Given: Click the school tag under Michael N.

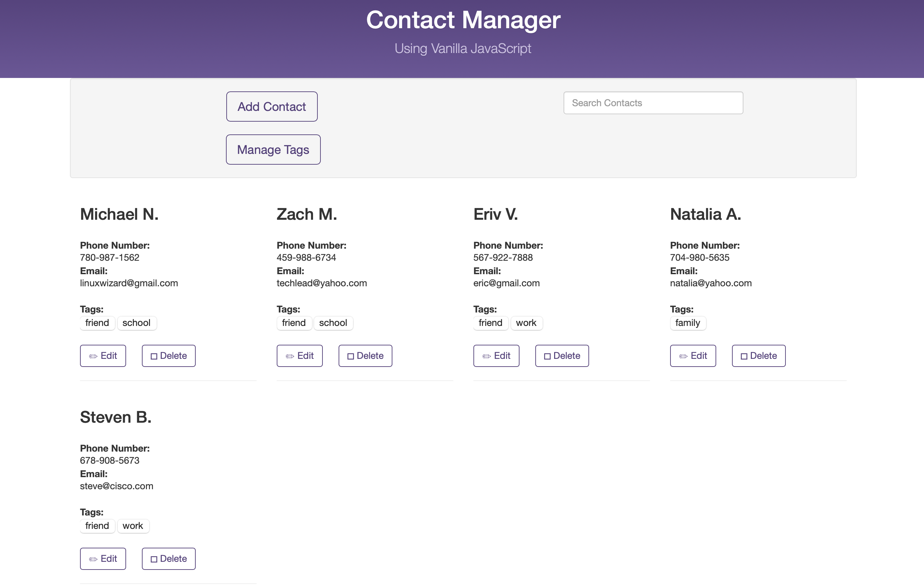Looking at the screenshot, I should (136, 323).
